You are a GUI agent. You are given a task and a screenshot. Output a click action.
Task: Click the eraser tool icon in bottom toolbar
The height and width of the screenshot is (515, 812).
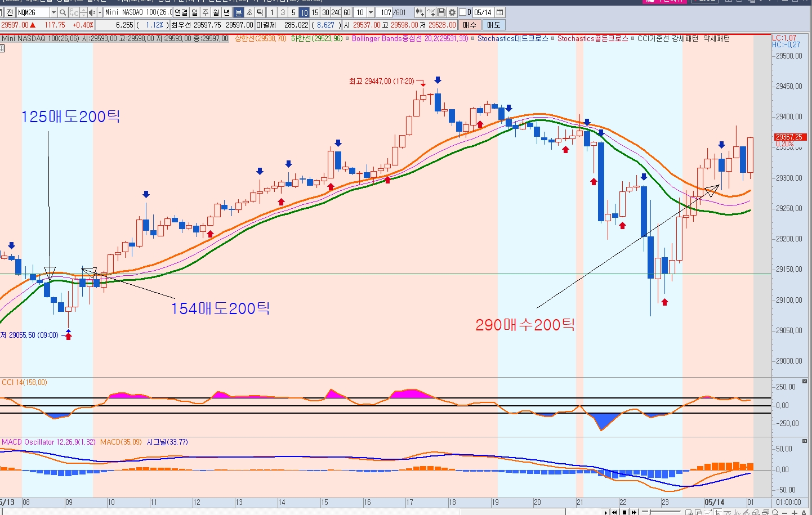[755, 512]
